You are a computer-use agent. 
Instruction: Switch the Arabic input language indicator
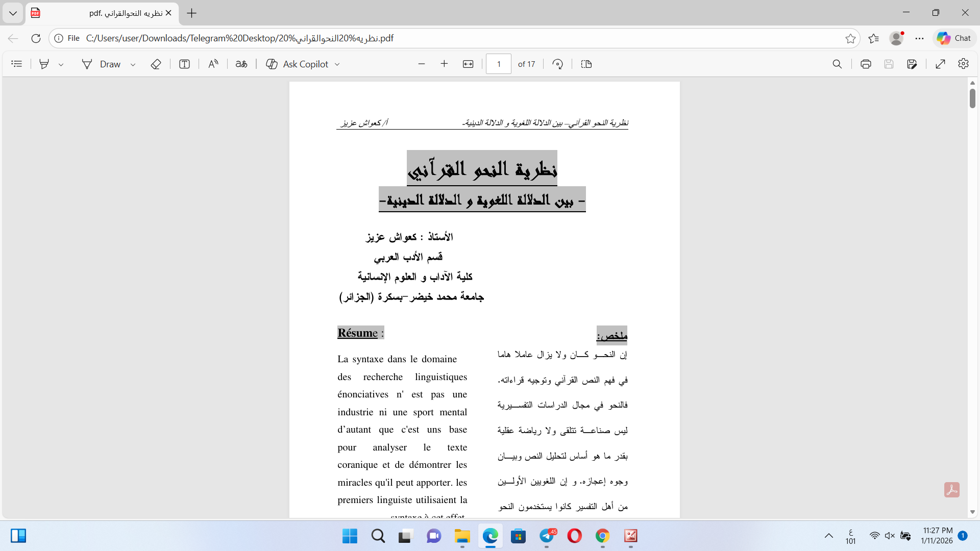point(850,536)
